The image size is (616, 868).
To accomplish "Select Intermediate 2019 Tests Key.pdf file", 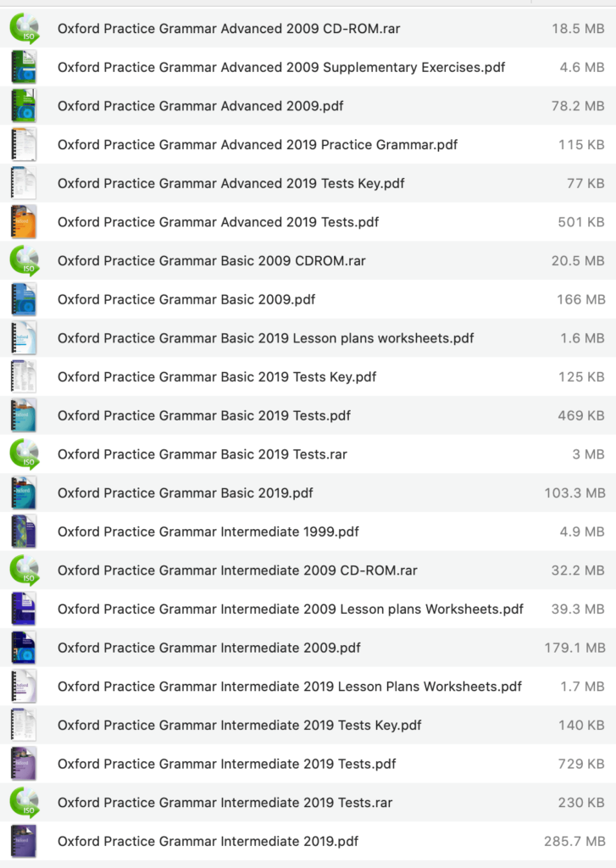I will coord(308,726).
